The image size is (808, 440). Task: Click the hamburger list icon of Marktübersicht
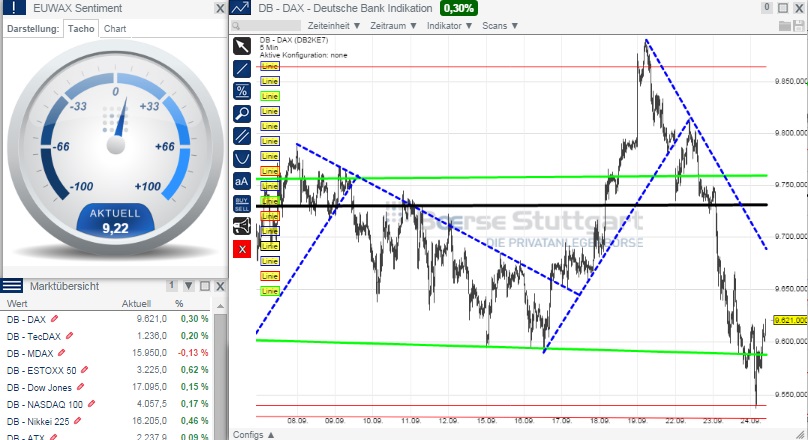click(x=11, y=285)
